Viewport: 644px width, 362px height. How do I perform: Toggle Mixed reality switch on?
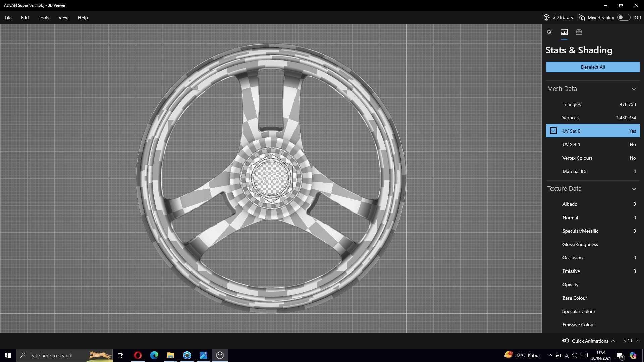point(623,17)
